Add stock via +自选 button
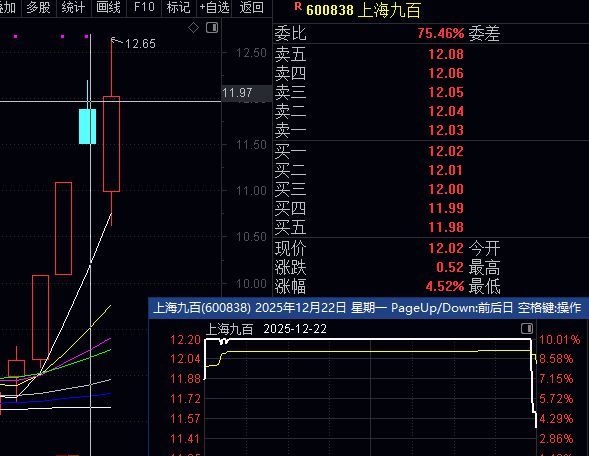The image size is (589, 456). coord(214,8)
